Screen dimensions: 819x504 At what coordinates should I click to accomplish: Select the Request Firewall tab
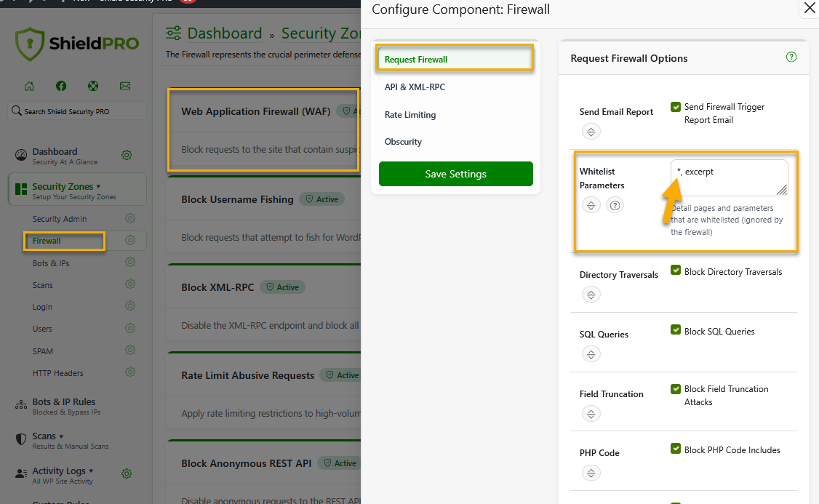click(x=455, y=59)
